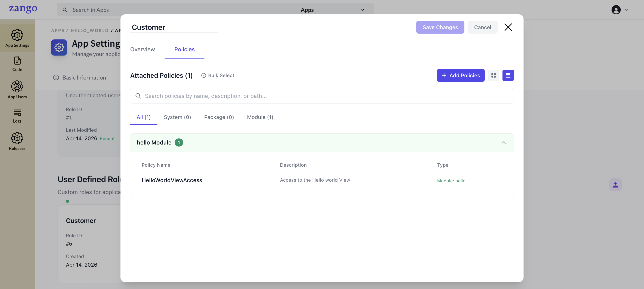Filter by Package (0) policies
This screenshot has width=644, height=289.
click(x=219, y=117)
